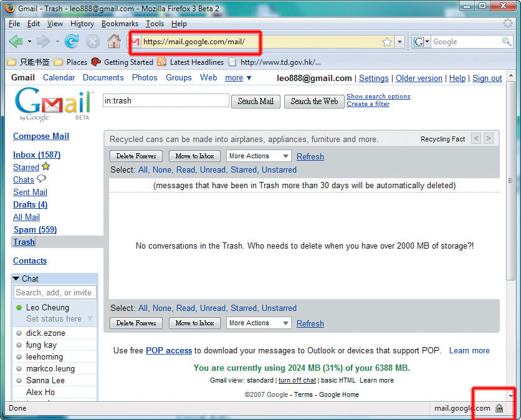Viewport: 521px width, 420px height.
Task: Open the View menu
Action: click(x=55, y=24)
